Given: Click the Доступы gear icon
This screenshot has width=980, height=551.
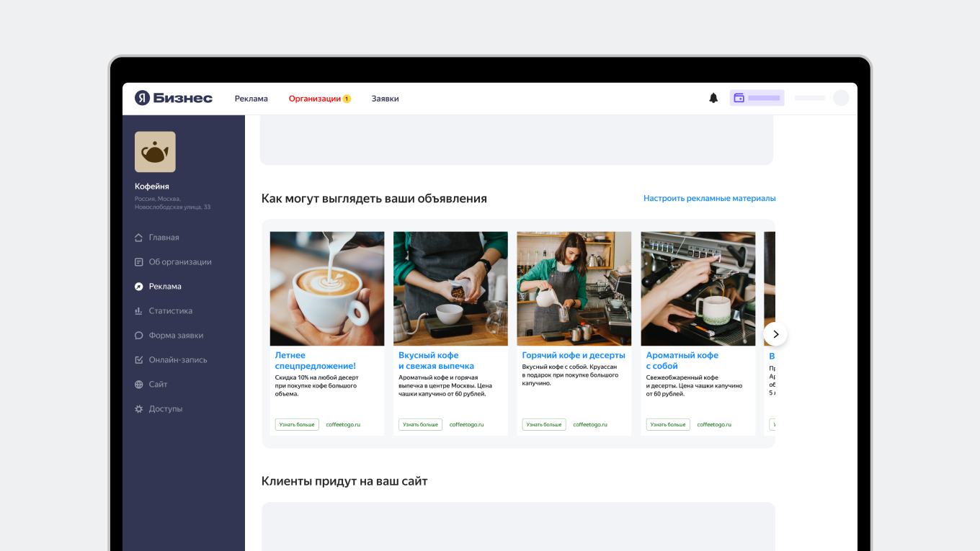Looking at the screenshot, I should pyautogui.click(x=139, y=409).
